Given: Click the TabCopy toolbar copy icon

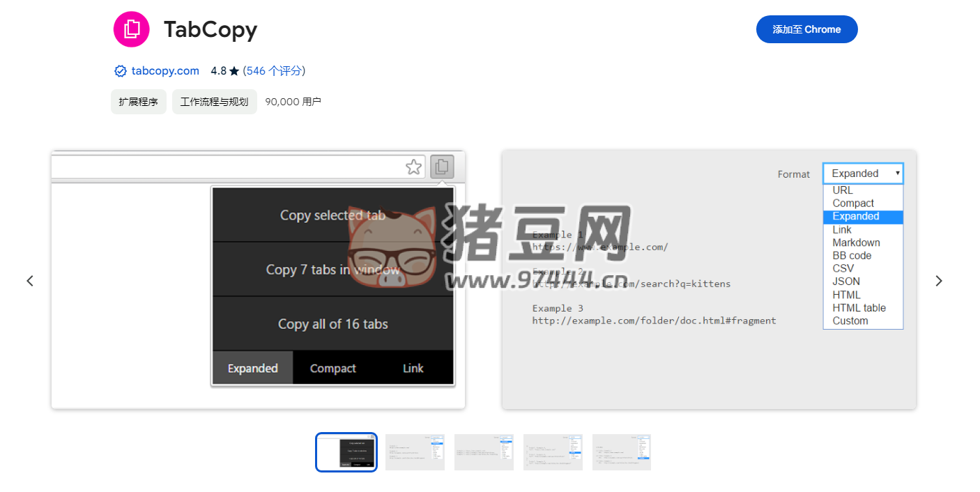Looking at the screenshot, I should pyautogui.click(x=442, y=167).
